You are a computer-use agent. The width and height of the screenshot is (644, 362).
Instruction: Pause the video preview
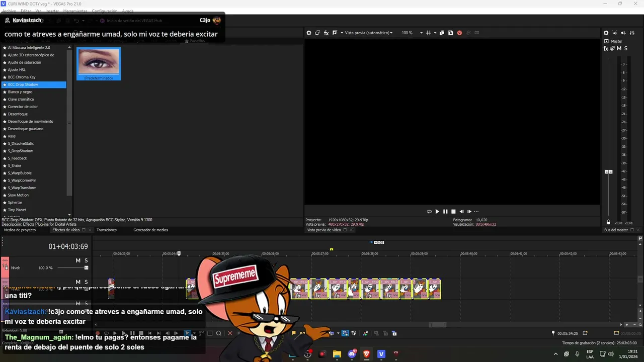coord(445,212)
